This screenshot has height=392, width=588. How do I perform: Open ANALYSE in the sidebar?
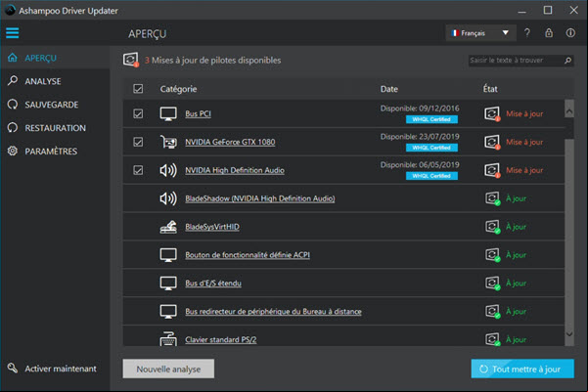(55, 81)
